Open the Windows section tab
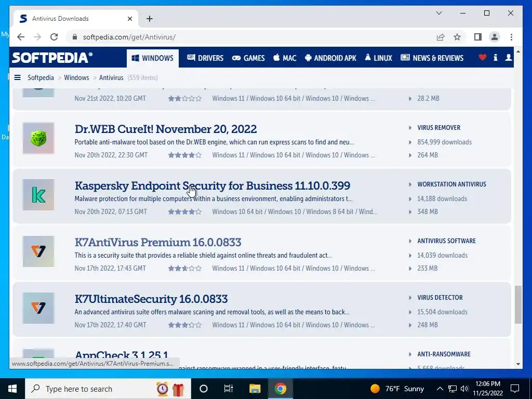 tap(153, 58)
